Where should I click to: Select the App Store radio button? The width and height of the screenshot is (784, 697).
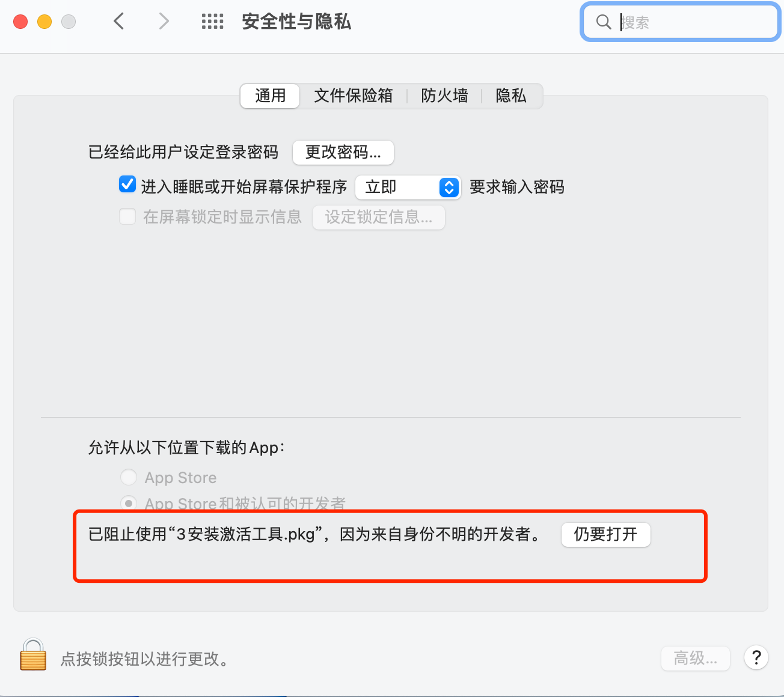click(129, 477)
